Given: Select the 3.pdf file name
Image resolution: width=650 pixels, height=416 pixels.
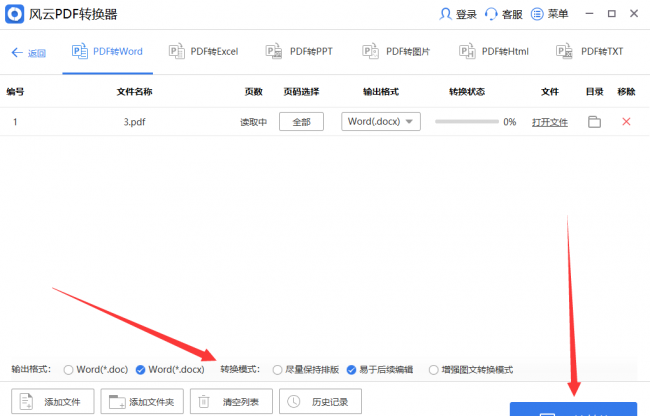Looking at the screenshot, I should (134, 122).
